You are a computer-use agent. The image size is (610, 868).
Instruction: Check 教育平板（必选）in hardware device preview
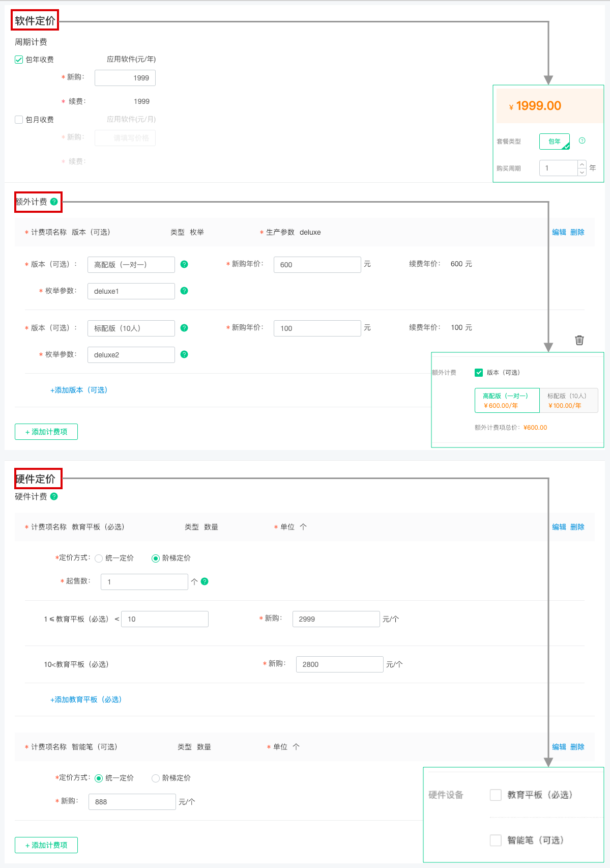coord(496,795)
